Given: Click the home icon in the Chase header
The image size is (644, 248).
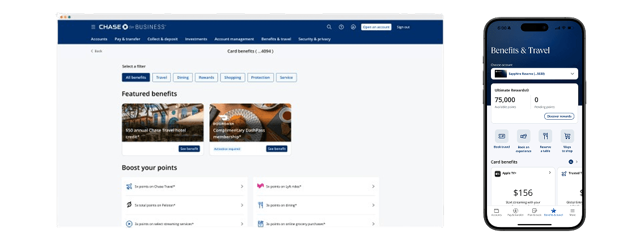Looking at the screenshot, I should tap(353, 27).
